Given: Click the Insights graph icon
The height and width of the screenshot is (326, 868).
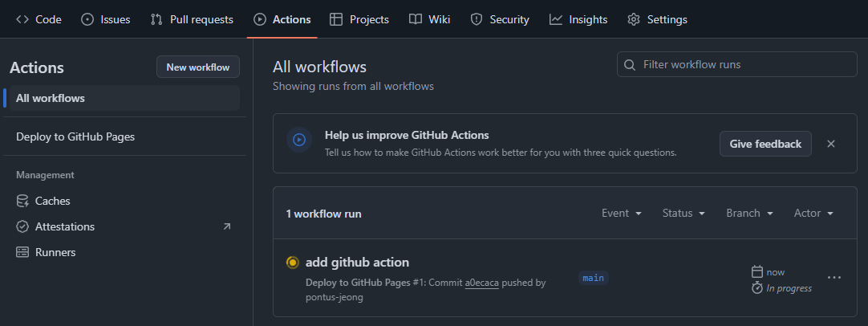Looking at the screenshot, I should click(x=556, y=19).
